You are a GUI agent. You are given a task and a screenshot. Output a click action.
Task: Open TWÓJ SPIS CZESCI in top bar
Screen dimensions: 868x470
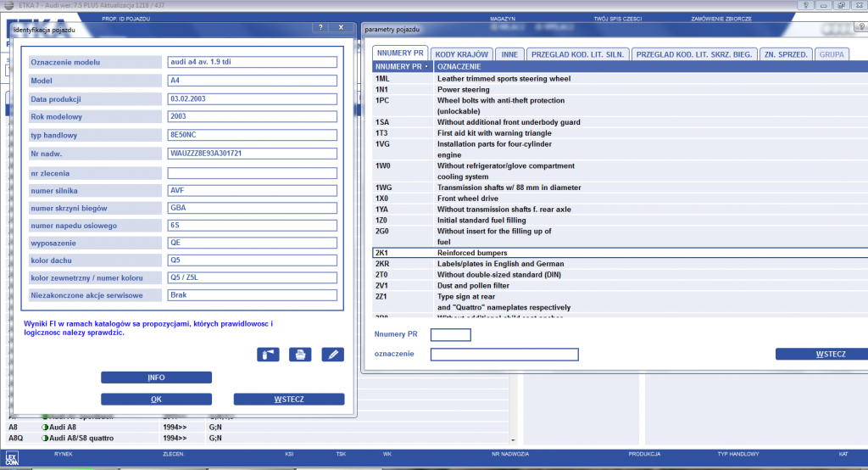618,19
